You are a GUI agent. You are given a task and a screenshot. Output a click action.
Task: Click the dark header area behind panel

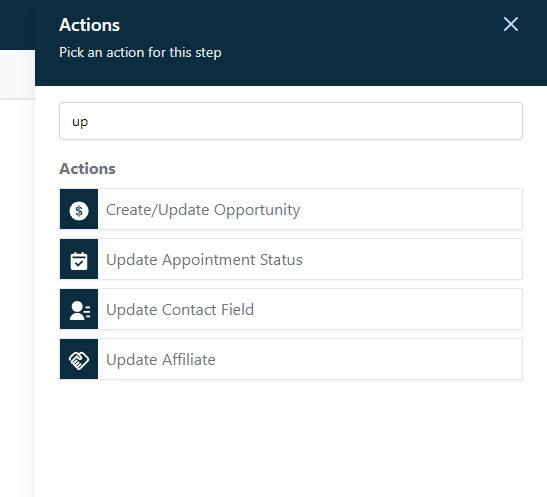[17, 24]
